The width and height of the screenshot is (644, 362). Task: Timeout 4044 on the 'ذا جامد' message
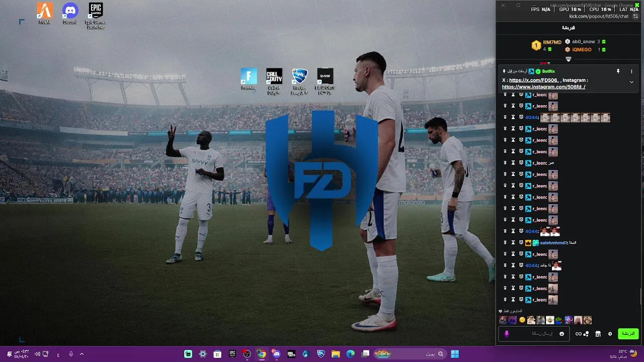(x=513, y=265)
